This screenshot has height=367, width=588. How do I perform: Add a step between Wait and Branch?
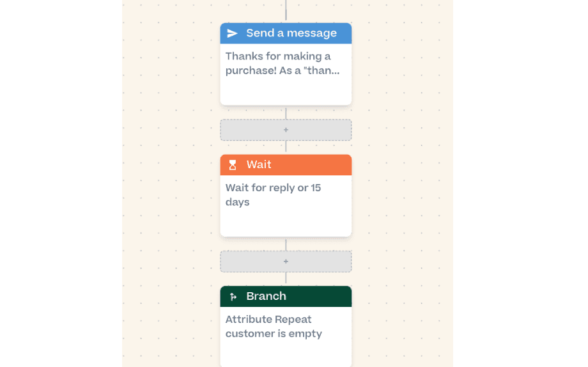286,262
